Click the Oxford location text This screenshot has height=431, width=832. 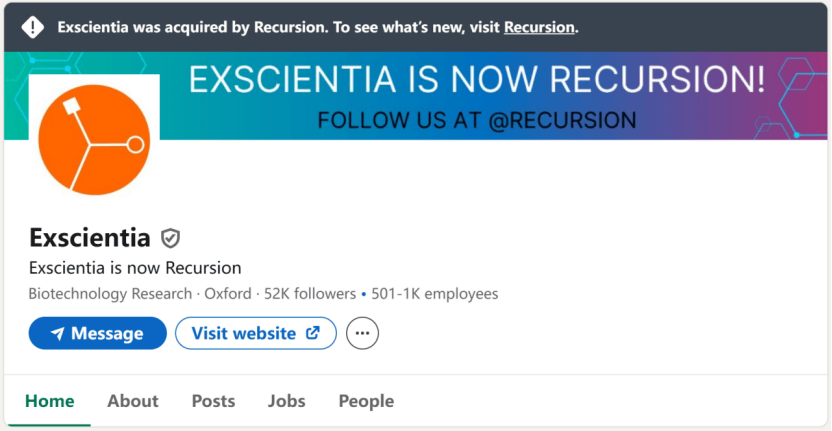228,294
